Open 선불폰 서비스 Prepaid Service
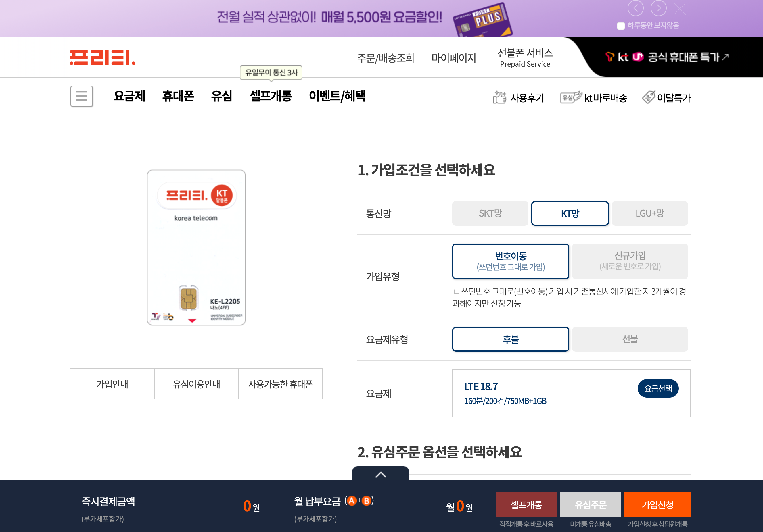The width and height of the screenshot is (763, 532). pos(525,57)
